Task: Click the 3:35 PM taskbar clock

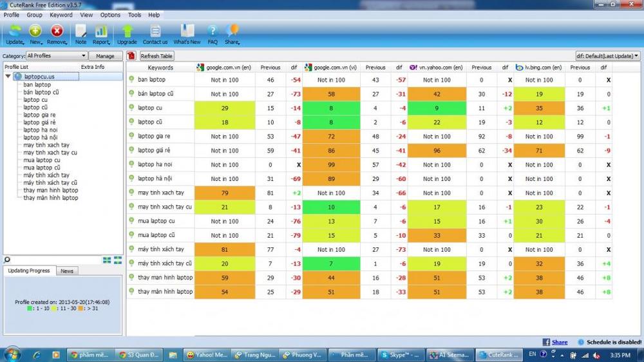Action: (620, 355)
